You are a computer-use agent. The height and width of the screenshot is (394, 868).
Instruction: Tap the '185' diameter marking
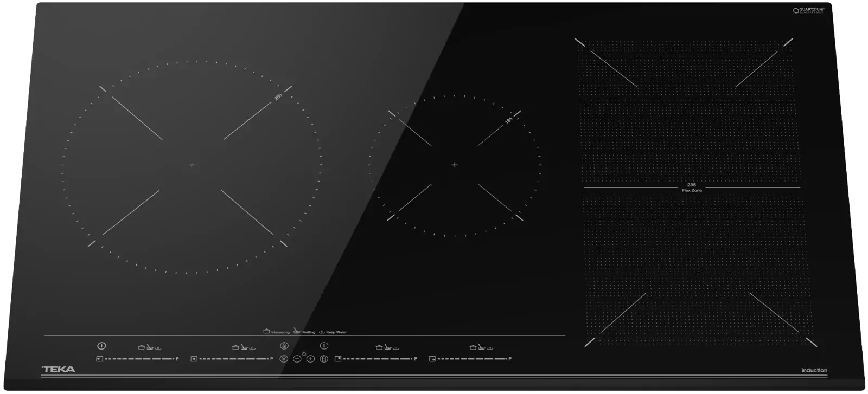(x=508, y=120)
